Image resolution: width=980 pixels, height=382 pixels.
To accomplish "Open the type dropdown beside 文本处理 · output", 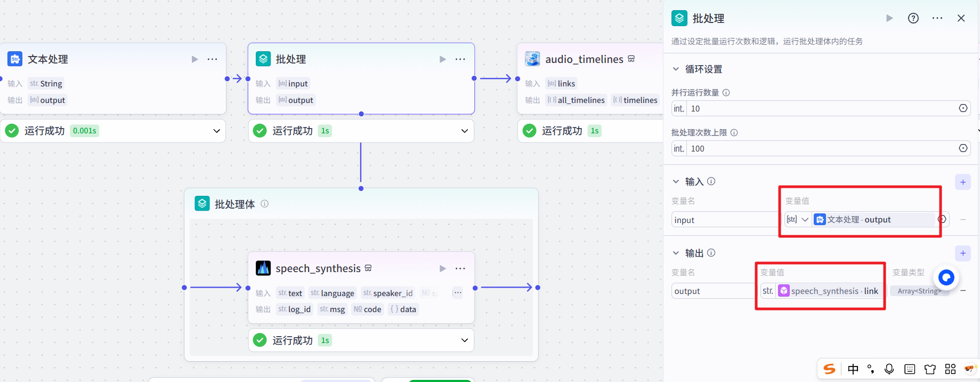I will pyautogui.click(x=798, y=219).
